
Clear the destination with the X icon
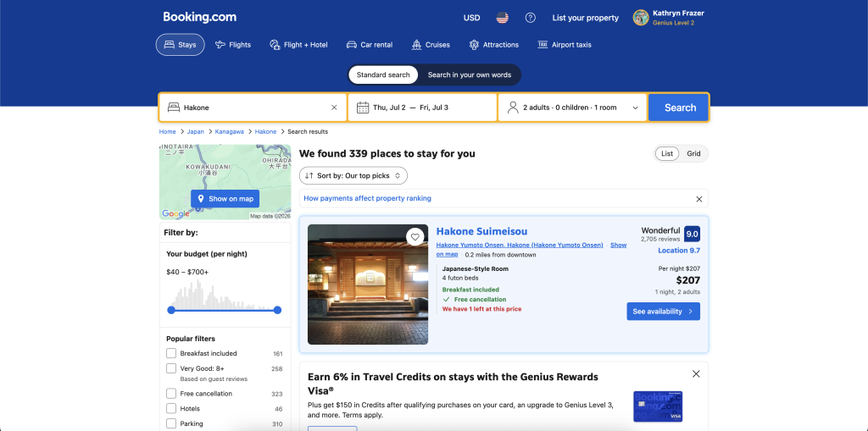click(x=334, y=108)
